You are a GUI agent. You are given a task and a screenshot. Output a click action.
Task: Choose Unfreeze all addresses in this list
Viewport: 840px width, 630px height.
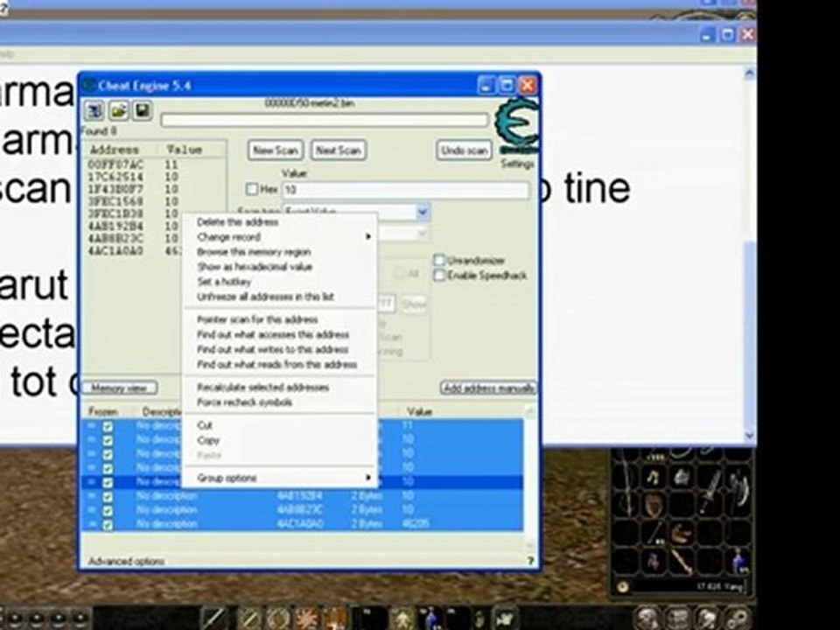pos(266,297)
